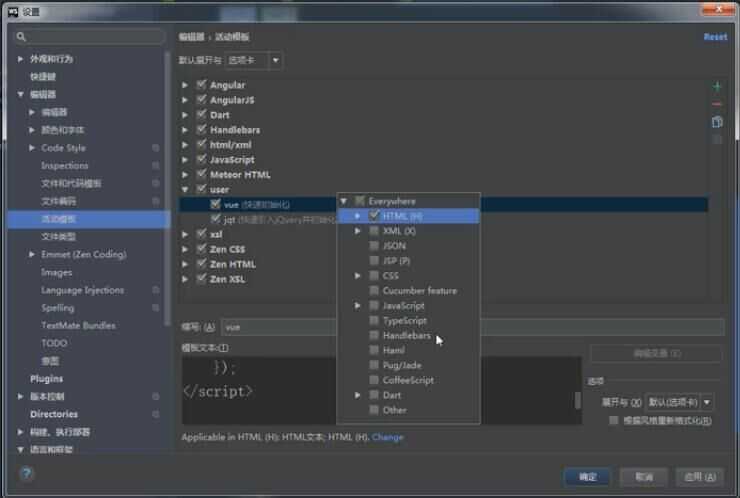Click the template text vertical scrollbar
740x498 pixels.
577,400
